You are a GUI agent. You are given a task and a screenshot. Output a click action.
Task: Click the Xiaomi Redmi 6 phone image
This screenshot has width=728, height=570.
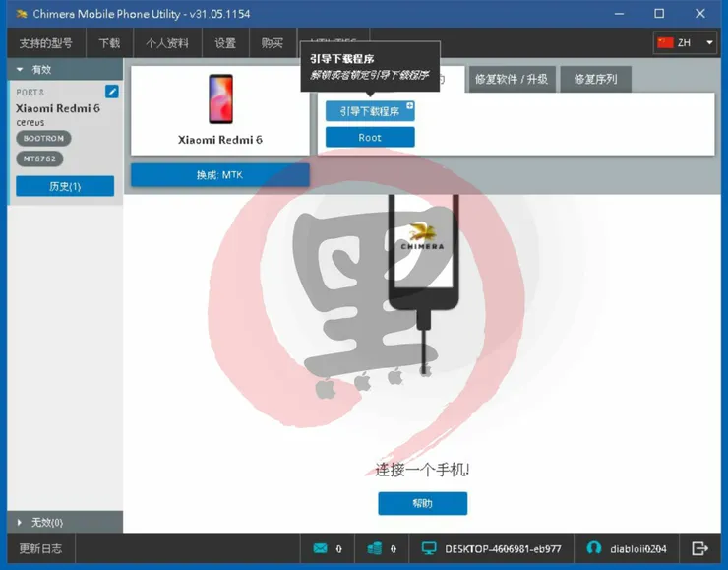coord(220,98)
